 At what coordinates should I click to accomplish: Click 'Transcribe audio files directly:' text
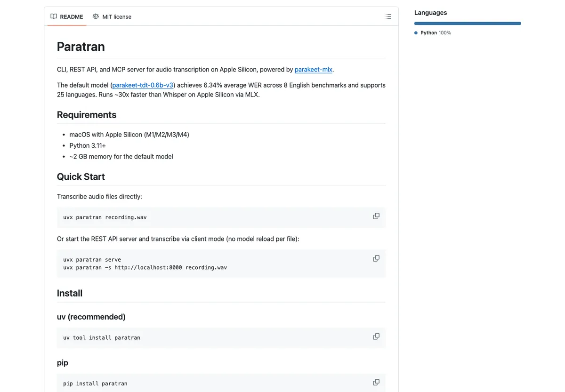pyautogui.click(x=99, y=196)
